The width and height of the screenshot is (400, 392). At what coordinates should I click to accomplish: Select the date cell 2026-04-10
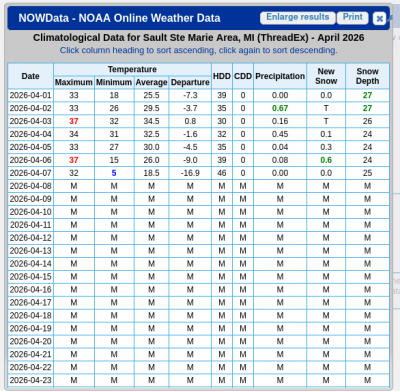[x=30, y=212]
